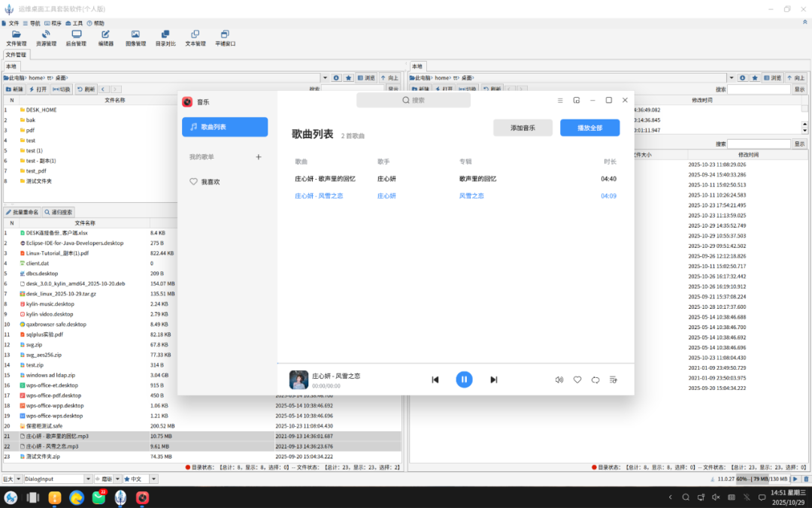Open the 巨大 size dropdown
Screen dimensions: 812x508
pyautogui.click(x=12, y=479)
